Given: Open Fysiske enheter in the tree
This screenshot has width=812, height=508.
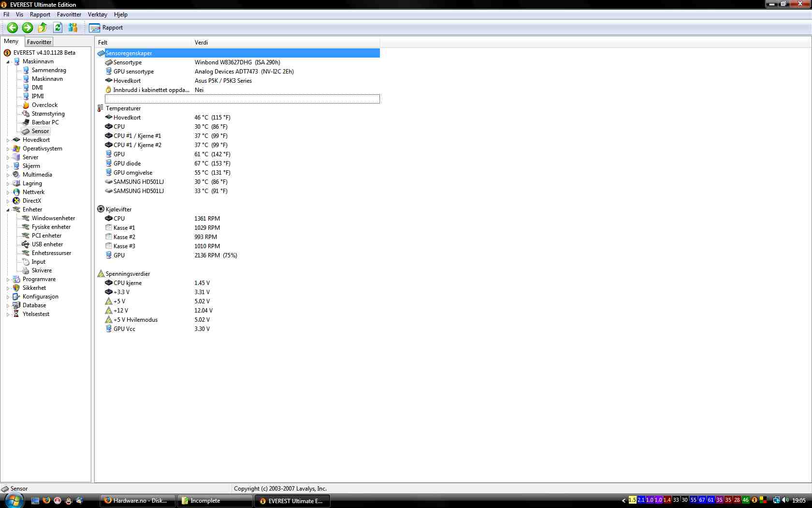Looking at the screenshot, I should (51, 227).
